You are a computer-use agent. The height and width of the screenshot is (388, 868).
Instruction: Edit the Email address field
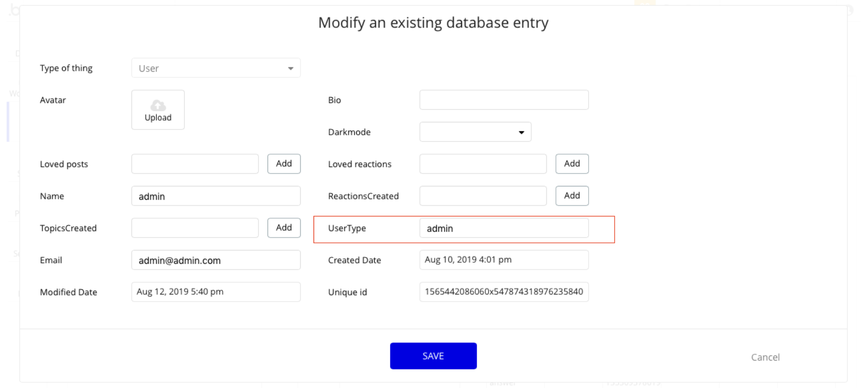coord(216,260)
